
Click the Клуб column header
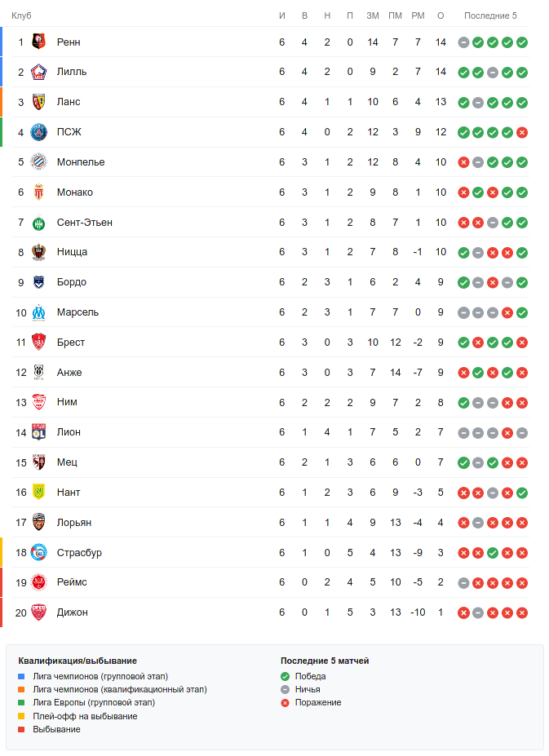click(21, 15)
